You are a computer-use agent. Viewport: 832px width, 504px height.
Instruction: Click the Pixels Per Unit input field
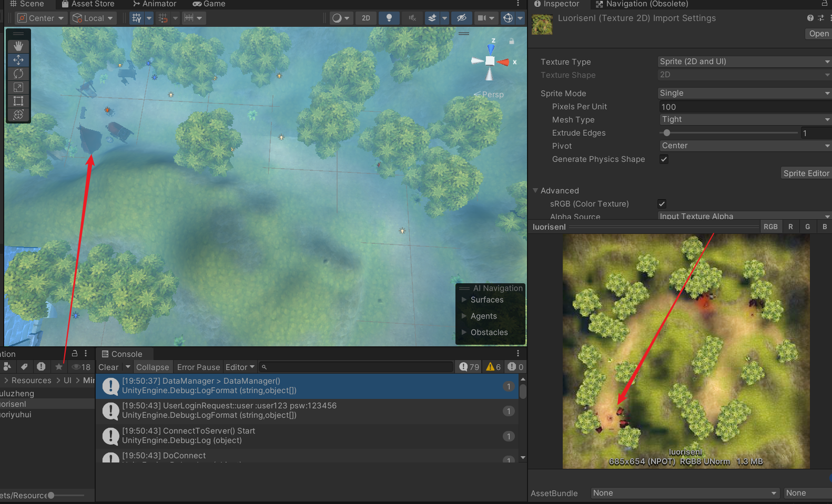coord(744,107)
